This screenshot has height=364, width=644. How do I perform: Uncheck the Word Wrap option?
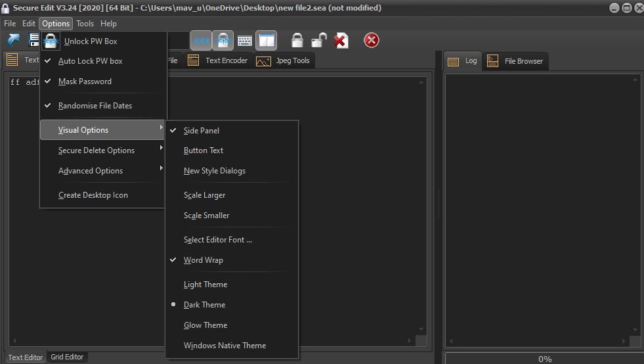(204, 260)
